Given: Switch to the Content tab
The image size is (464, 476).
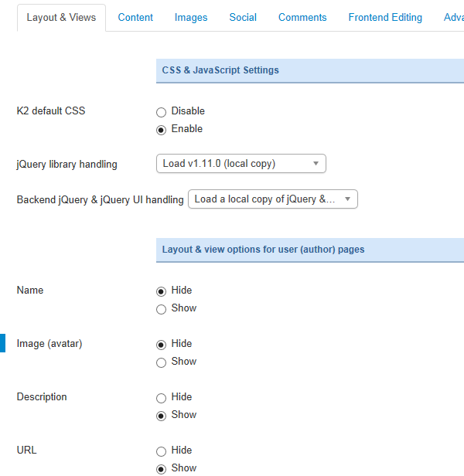Looking at the screenshot, I should (x=135, y=17).
